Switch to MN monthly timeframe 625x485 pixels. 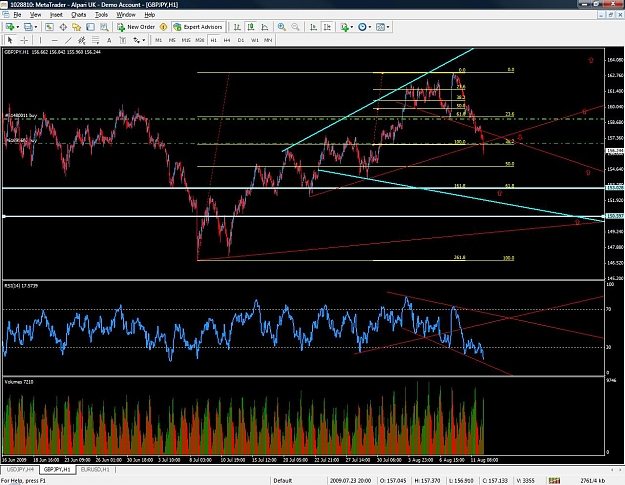[x=268, y=40]
